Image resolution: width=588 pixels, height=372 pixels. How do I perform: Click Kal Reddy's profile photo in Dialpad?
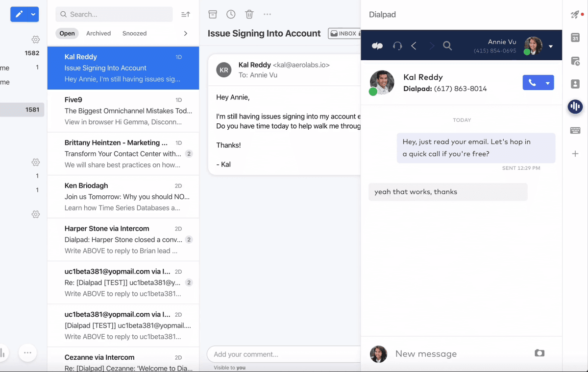pyautogui.click(x=382, y=82)
